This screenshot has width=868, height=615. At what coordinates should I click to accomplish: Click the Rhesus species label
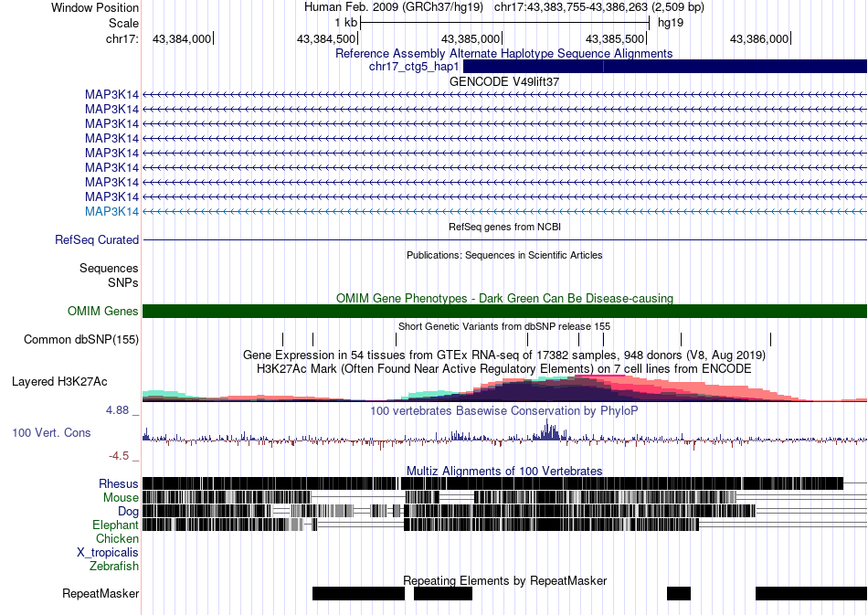tap(119, 483)
